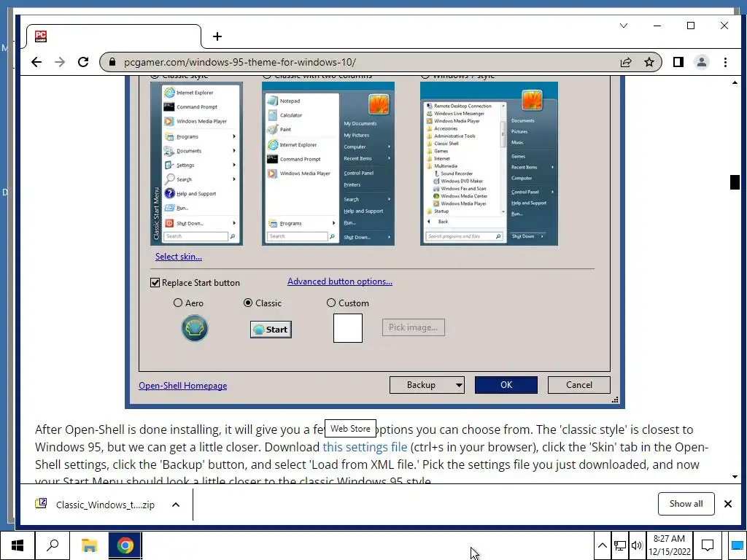Open the notification center icon

point(708,545)
